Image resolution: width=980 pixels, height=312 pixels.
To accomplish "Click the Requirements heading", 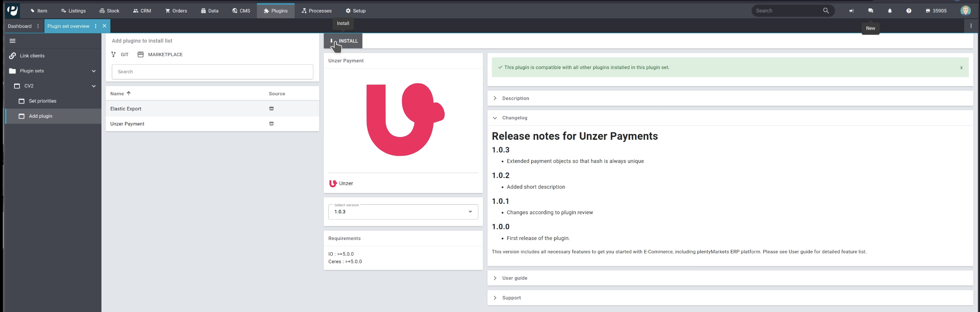I will (345, 238).
